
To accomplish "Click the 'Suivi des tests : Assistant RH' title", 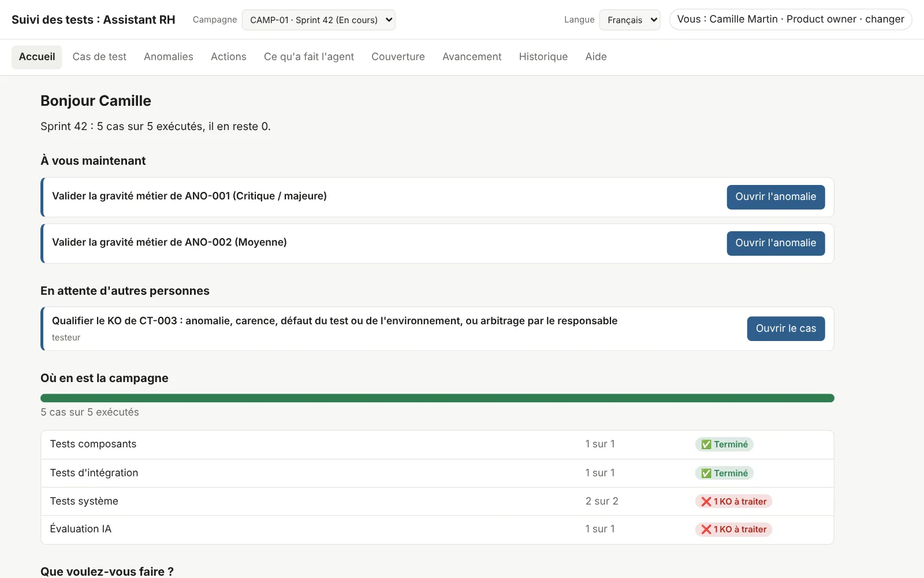I will pyautogui.click(x=94, y=20).
